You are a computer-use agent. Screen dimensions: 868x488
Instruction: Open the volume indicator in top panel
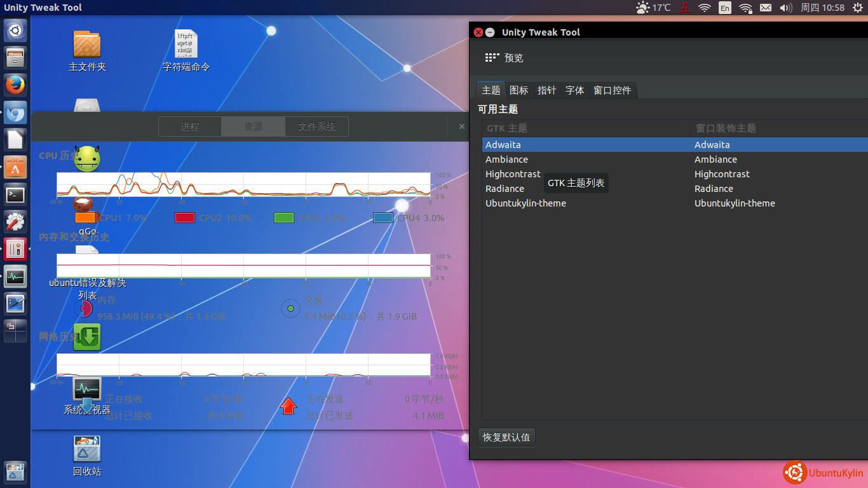pyautogui.click(x=786, y=8)
